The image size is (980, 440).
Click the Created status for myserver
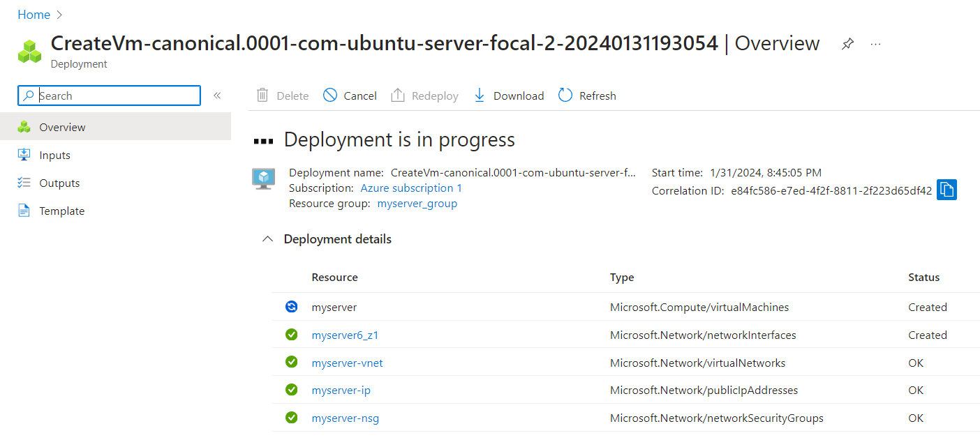coord(928,307)
